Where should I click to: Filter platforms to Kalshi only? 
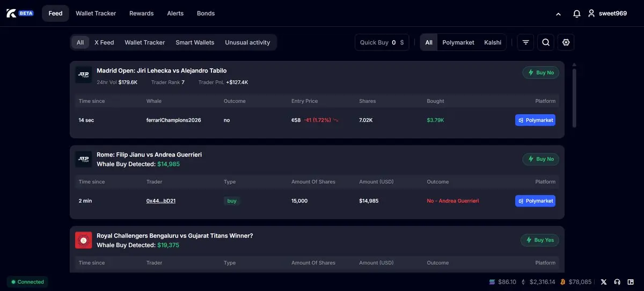click(492, 42)
